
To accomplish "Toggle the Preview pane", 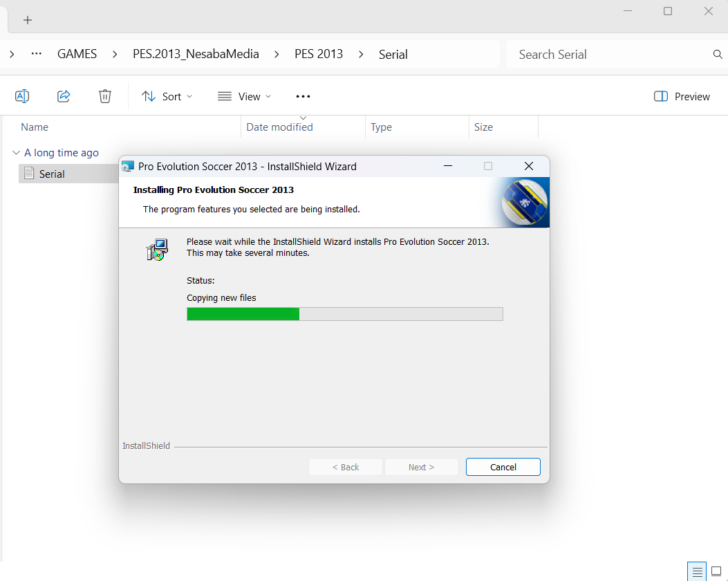I will coord(682,97).
